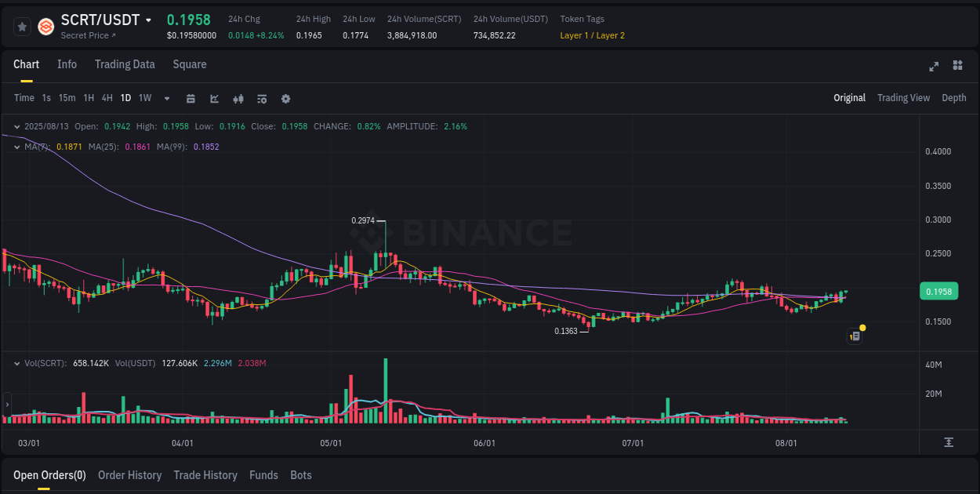The width and height of the screenshot is (980, 494).
Task: Open extra timeframe intervals dropdown arrow
Action: click(x=166, y=99)
